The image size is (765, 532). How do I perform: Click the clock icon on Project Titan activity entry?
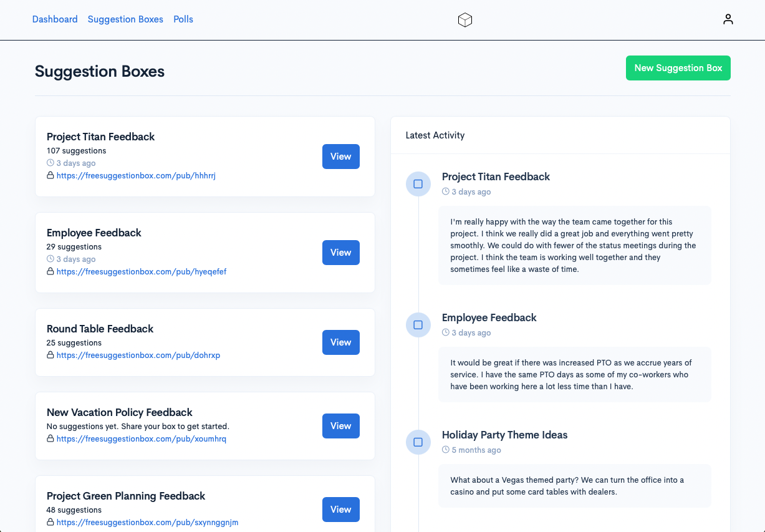click(x=446, y=191)
